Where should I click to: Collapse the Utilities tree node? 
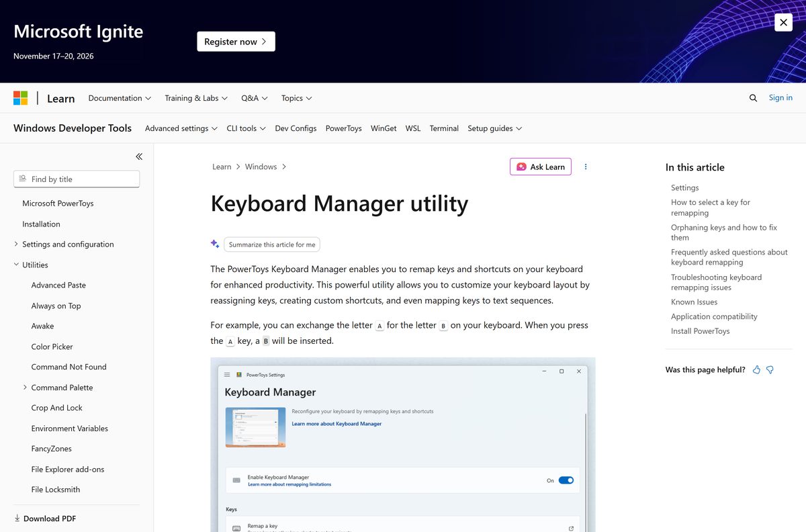click(x=16, y=265)
